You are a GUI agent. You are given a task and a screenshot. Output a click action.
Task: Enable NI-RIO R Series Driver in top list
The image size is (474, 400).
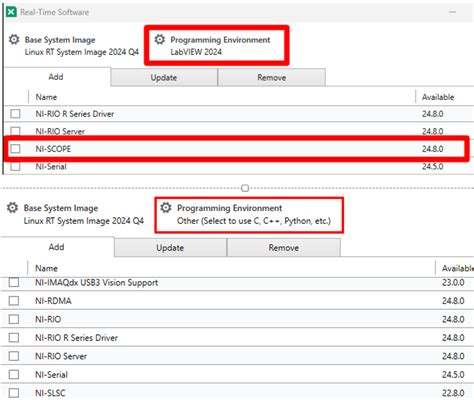pyautogui.click(x=15, y=114)
